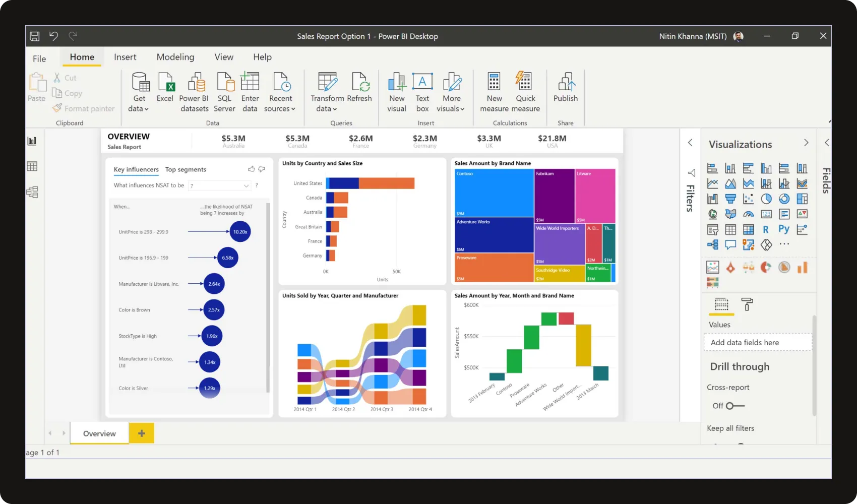Add a Matrix visual
The width and height of the screenshot is (857, 504).
749,229
